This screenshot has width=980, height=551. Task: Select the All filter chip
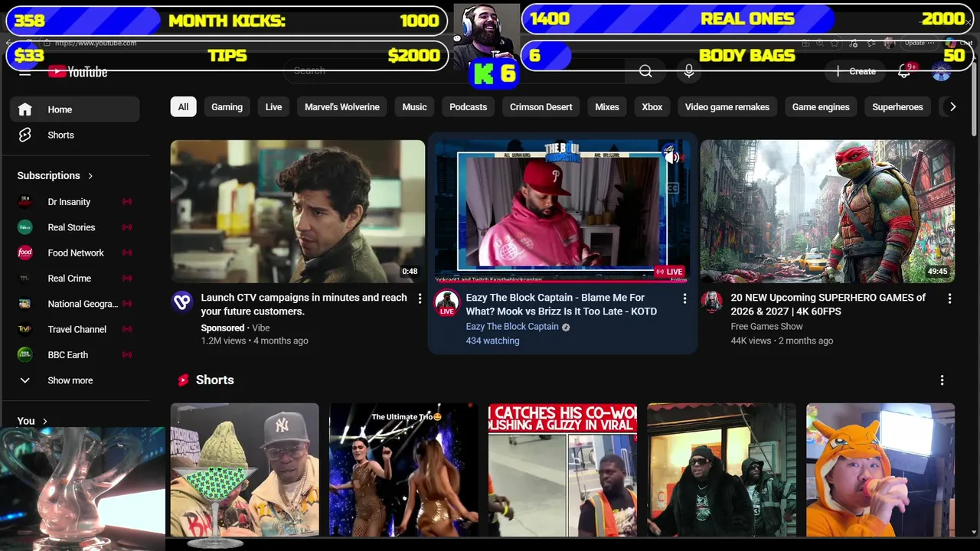[x=183, y=107]
